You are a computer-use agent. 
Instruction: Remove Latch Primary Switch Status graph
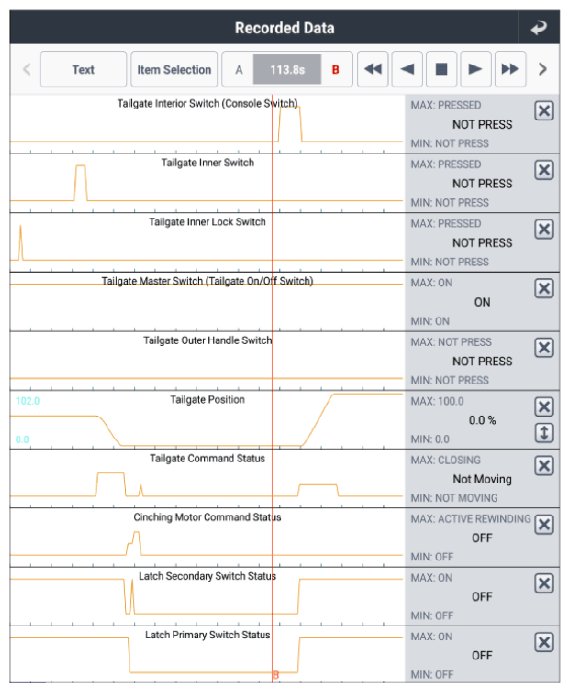544,642
